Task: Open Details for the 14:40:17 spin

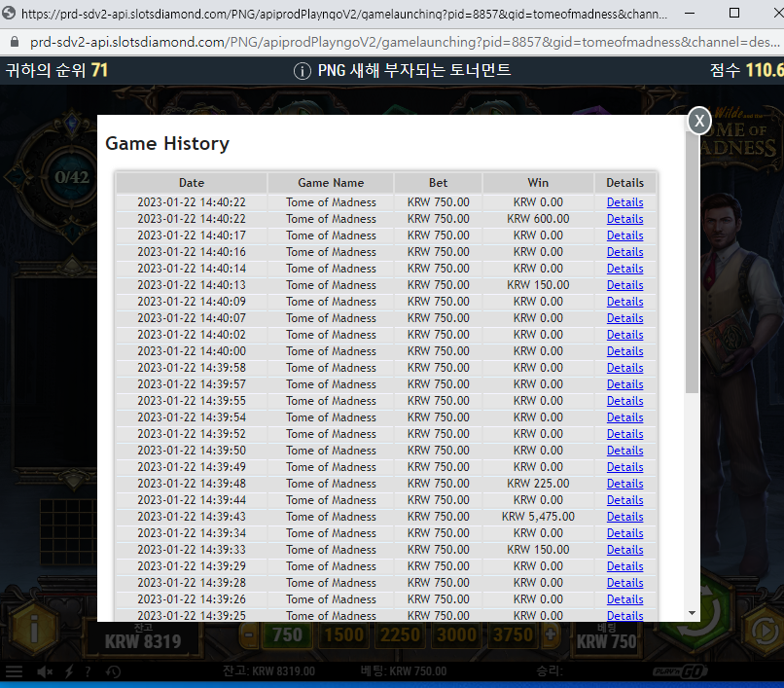Action: [624, 235]
